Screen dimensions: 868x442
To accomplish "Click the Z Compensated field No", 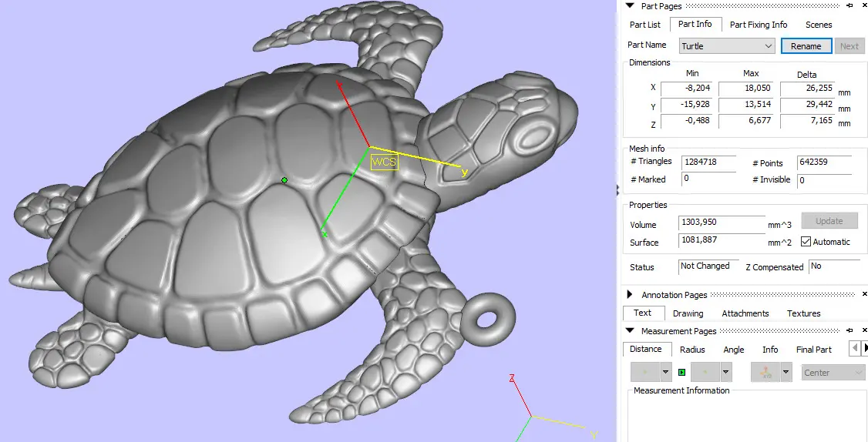I will [x=834, y=266].
